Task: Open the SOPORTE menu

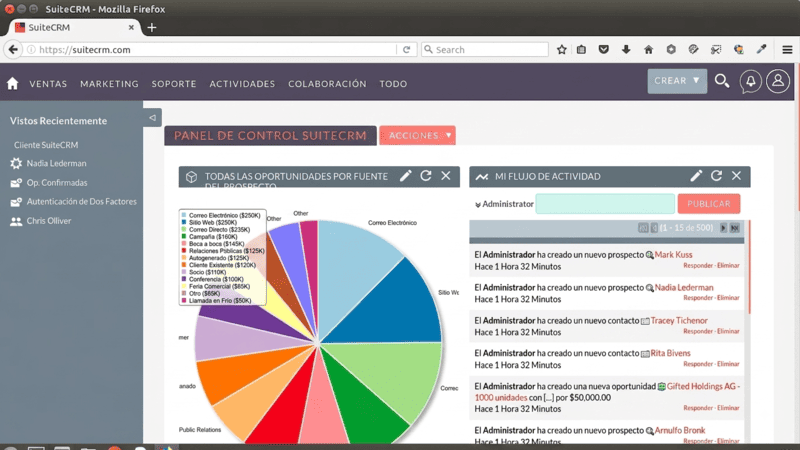Action: pyautogui.click(x=173, y=84)
